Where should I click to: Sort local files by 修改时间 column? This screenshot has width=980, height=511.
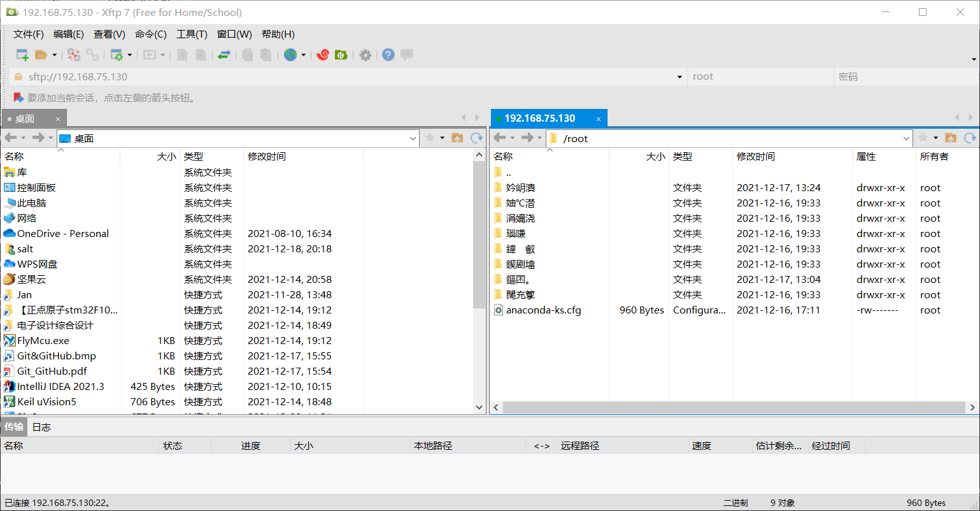[303, 156]
